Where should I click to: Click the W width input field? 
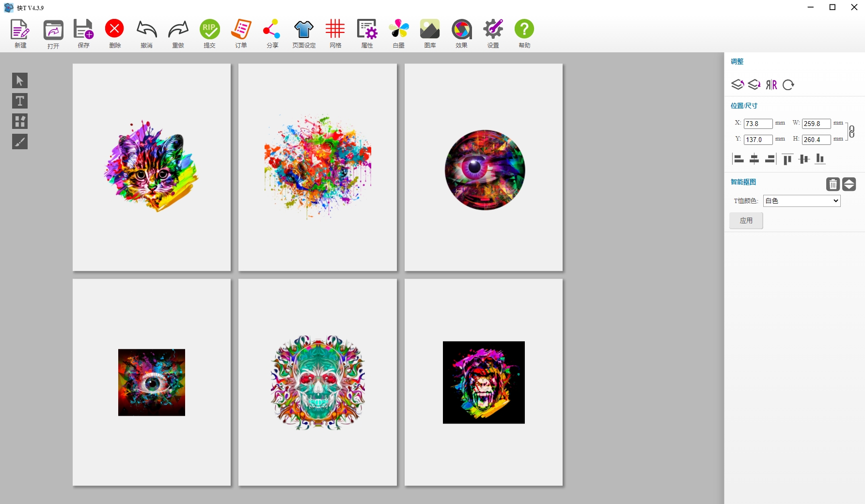point(816,124)
